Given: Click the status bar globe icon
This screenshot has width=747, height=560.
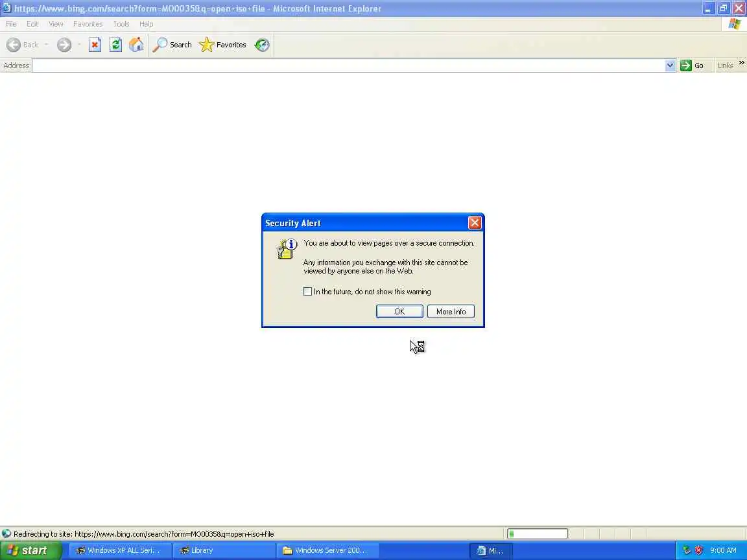Looking at the screenshot, I should point(6,534).
